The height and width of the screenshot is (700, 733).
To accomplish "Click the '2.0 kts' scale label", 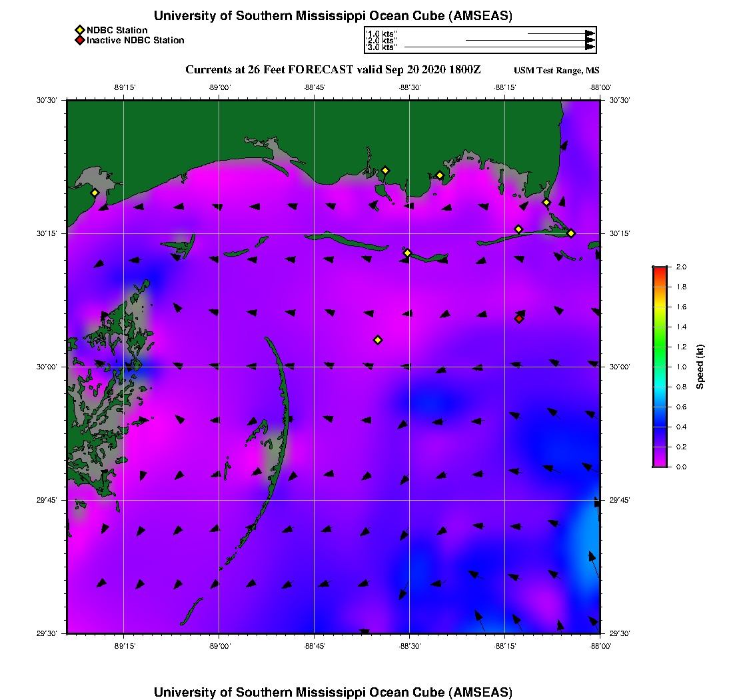I will 381,40.
